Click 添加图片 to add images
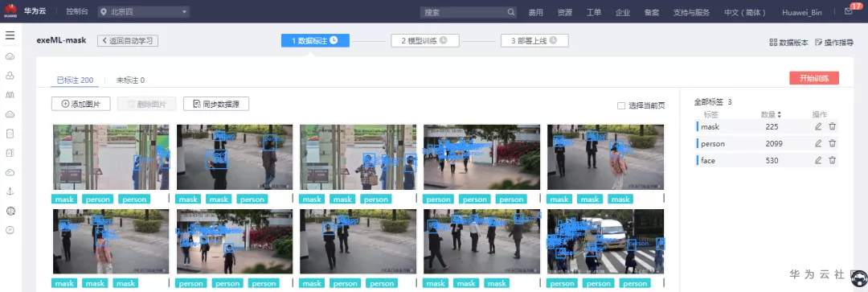 coord(81,104)
